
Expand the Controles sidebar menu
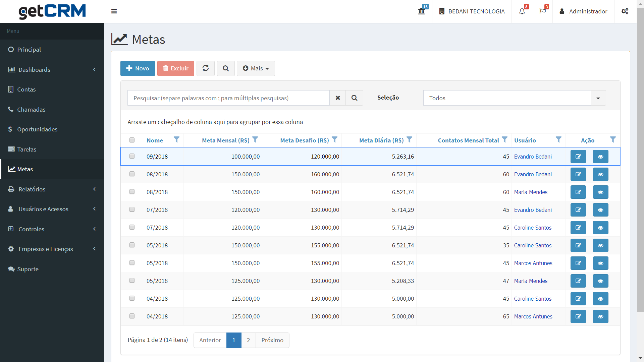pyautogui.click(x=52, y=229)
